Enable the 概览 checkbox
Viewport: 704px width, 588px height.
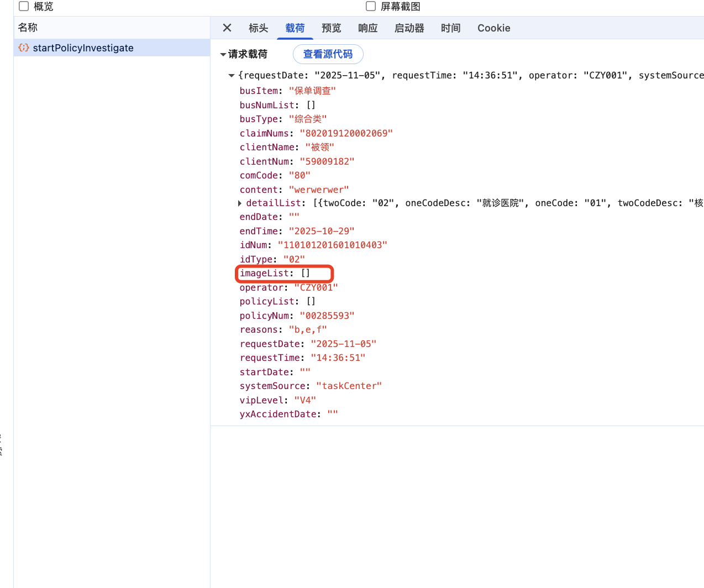[x=24, y=6]
